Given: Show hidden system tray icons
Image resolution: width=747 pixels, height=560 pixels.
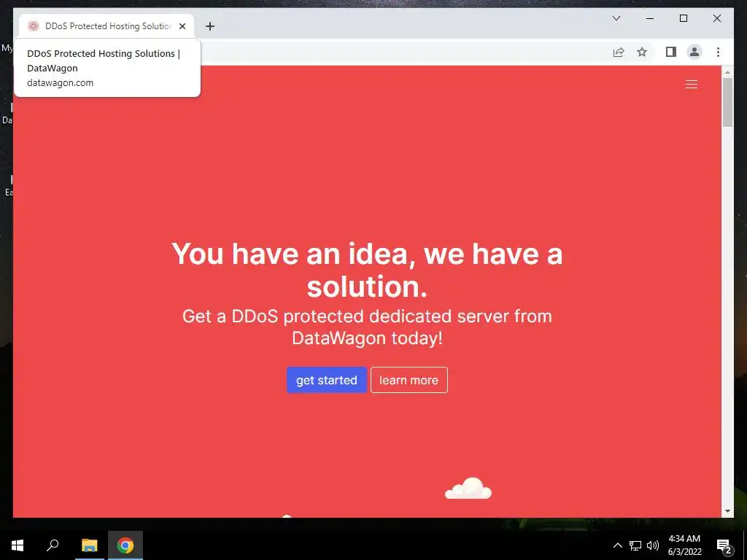Looking at the screenshot, I should tap(617, 545).
